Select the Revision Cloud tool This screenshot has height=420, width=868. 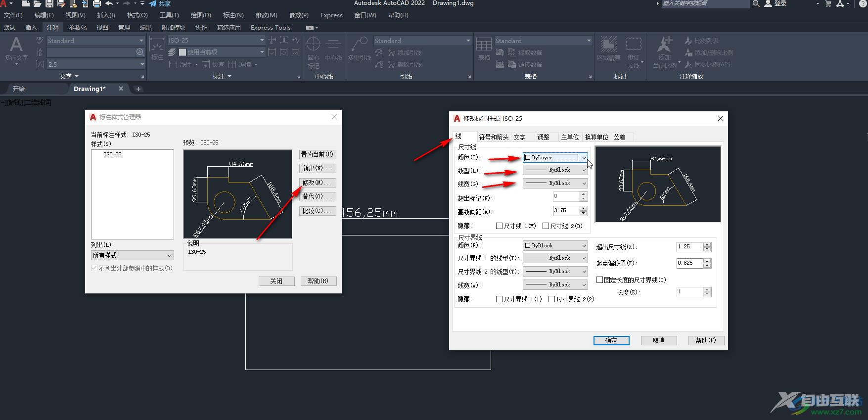click(x=634, y=51)
